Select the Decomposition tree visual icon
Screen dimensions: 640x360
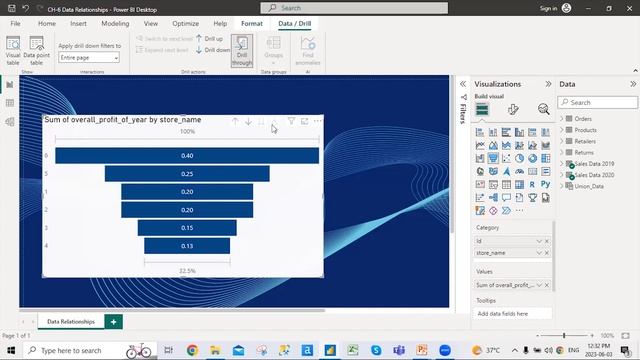point(493,198)
